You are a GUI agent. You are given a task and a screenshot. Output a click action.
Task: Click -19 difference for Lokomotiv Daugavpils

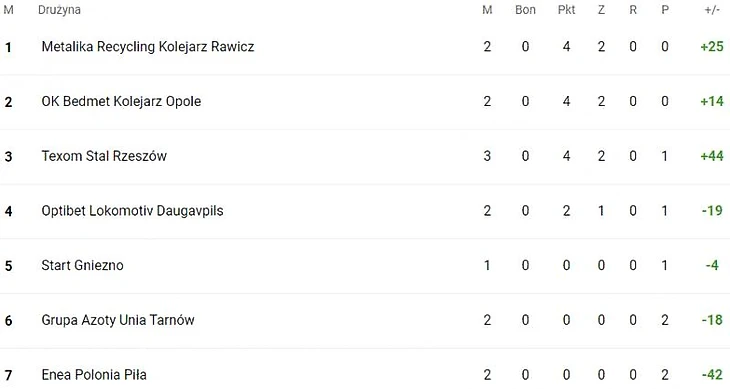coord(712,211)
